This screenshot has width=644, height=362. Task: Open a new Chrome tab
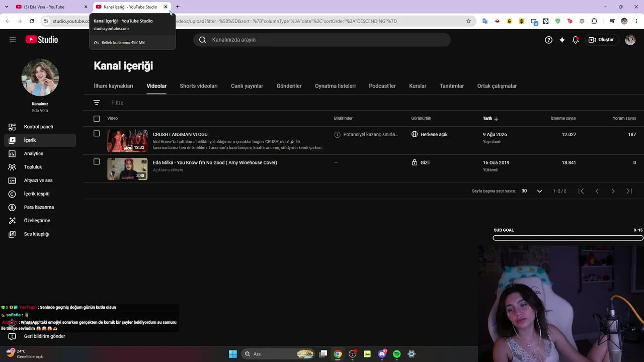point(178,7)
